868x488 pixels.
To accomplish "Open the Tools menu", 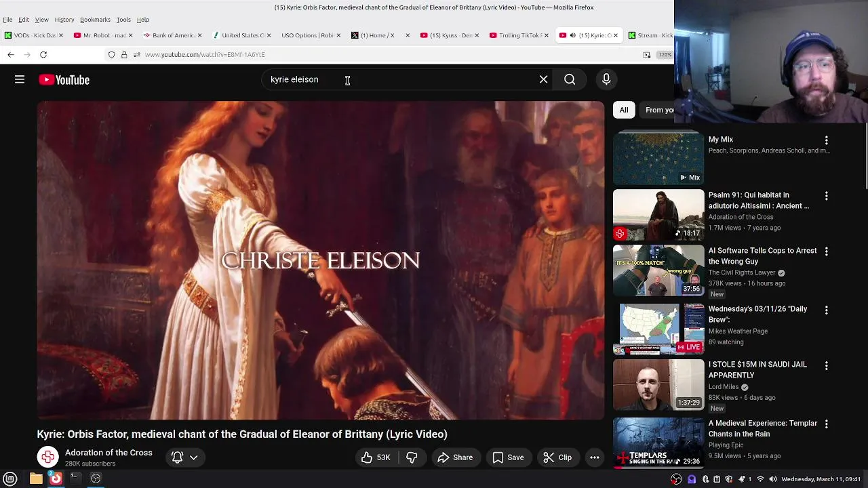I will (123, 20).
